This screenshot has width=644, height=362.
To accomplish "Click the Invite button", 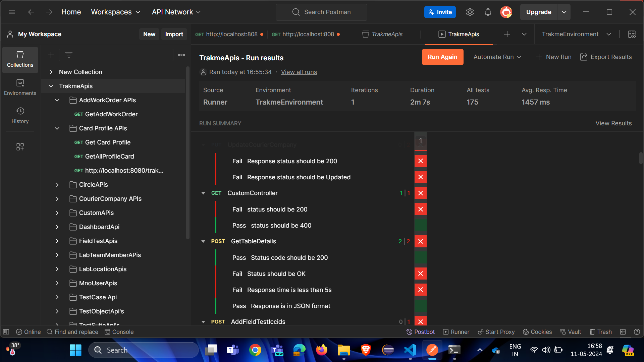I will coord(440,12).
